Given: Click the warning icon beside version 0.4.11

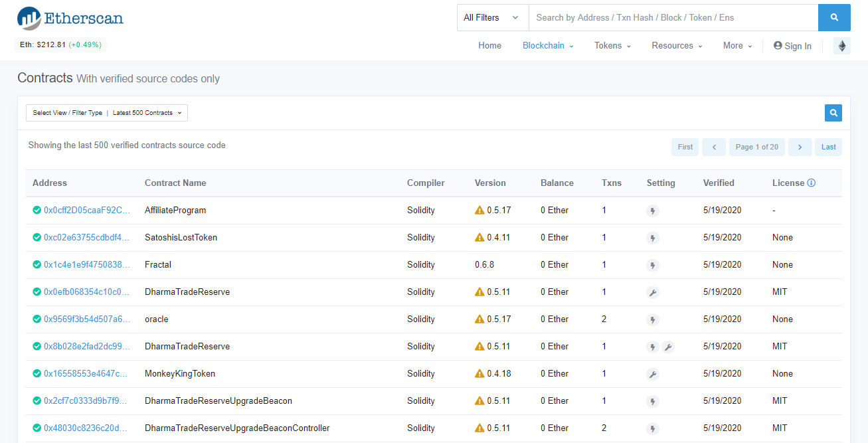Looking at the screenshot, I should click(x=479, y=238).
